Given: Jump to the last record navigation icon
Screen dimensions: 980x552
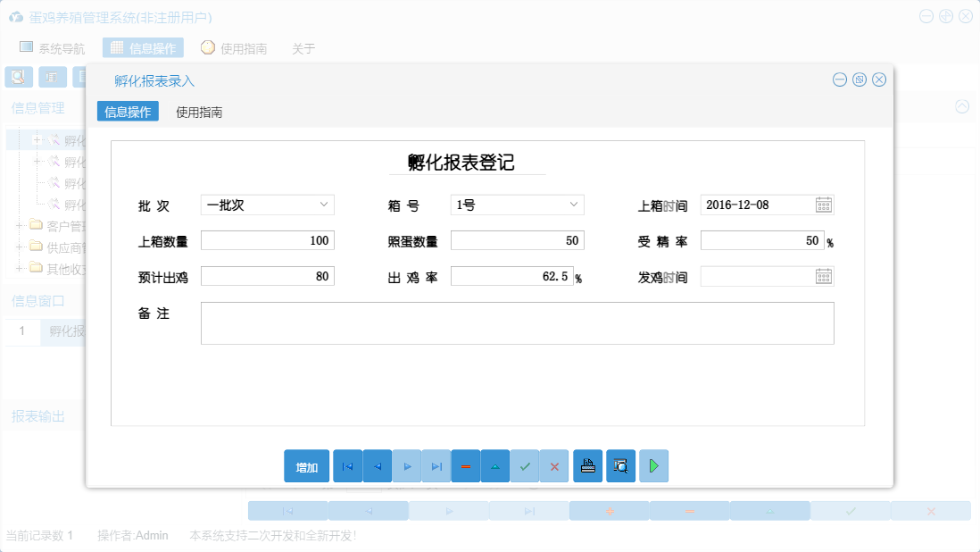Looking at the screenshot, I should (x=436, y=465).
